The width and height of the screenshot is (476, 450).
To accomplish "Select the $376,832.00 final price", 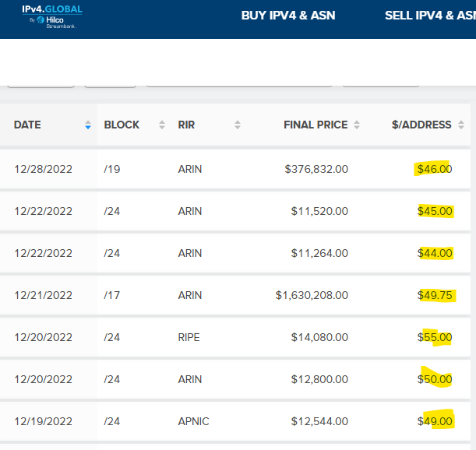I will [x=316, y=169].
